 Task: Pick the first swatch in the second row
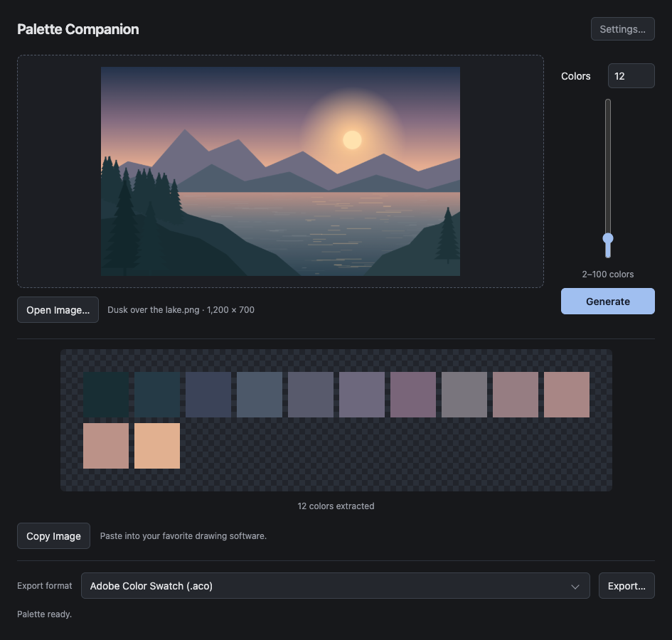click(106, 446)
